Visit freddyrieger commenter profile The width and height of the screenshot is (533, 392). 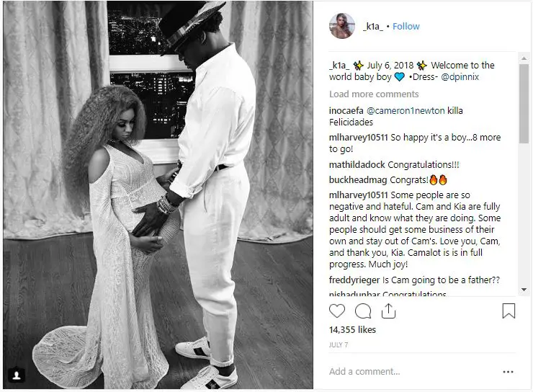[354, 280]
